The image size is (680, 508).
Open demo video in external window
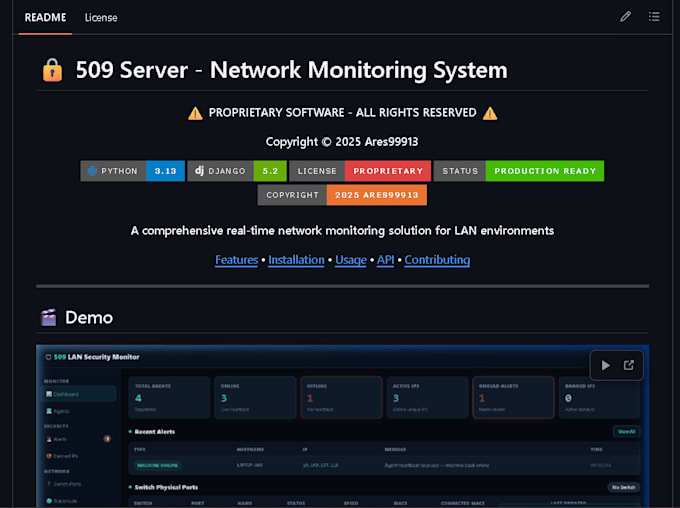(x=628, y=365)
